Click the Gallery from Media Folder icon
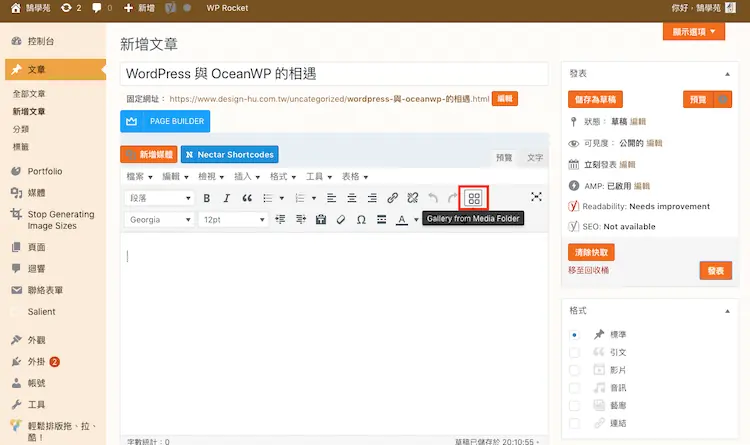This screenshot has height=445, width=750. click(x=474, y=198)
